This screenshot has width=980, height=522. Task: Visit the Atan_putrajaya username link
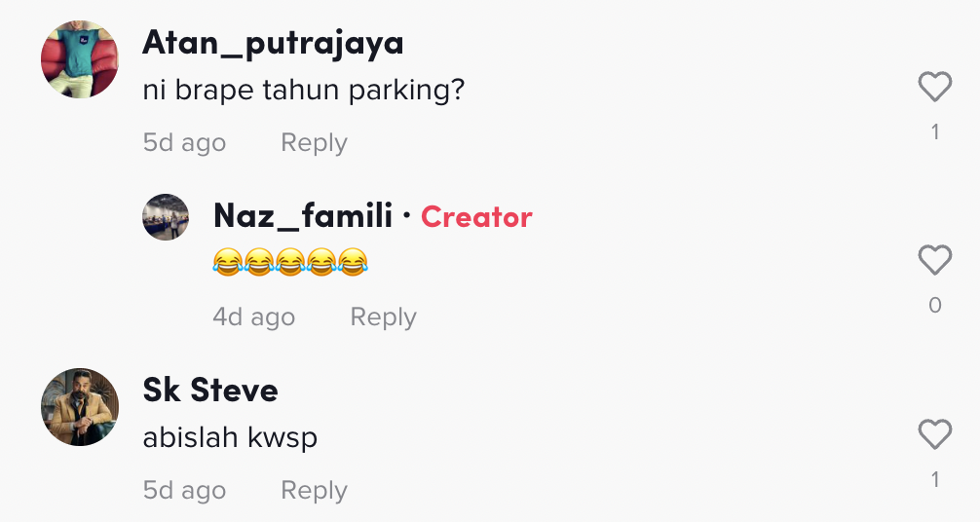coord(273,43)
